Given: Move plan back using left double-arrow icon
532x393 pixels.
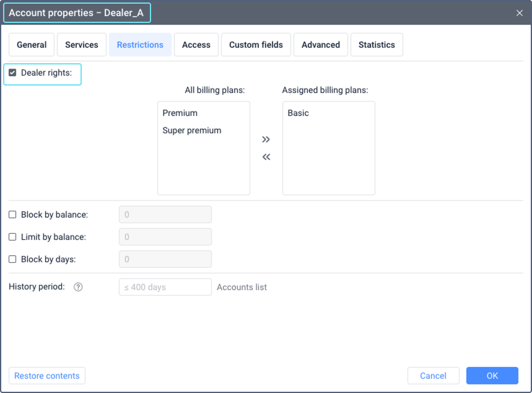Looking at the screenshot, I should (266, 157).
